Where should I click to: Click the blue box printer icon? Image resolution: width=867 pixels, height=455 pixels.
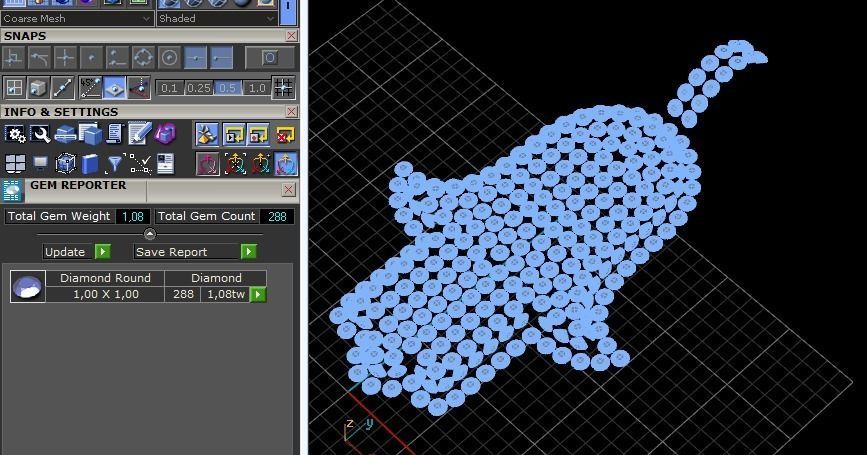(65, 134)
